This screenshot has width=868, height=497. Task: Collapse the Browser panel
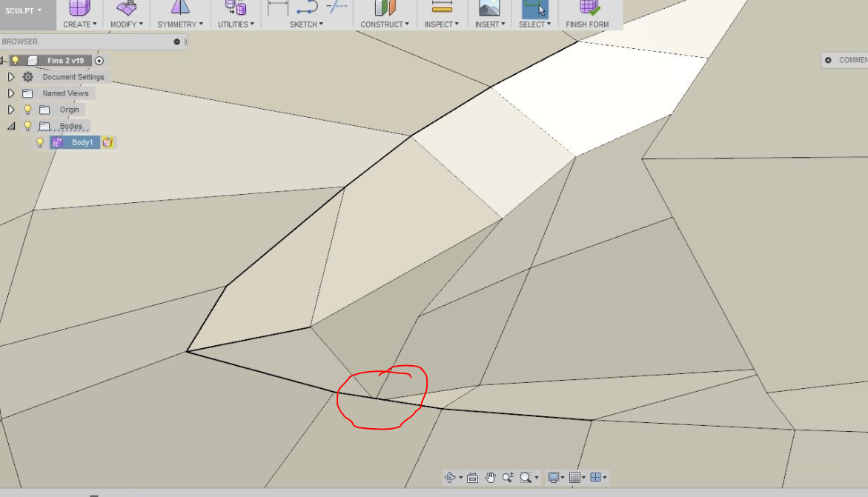coord(176,41)
